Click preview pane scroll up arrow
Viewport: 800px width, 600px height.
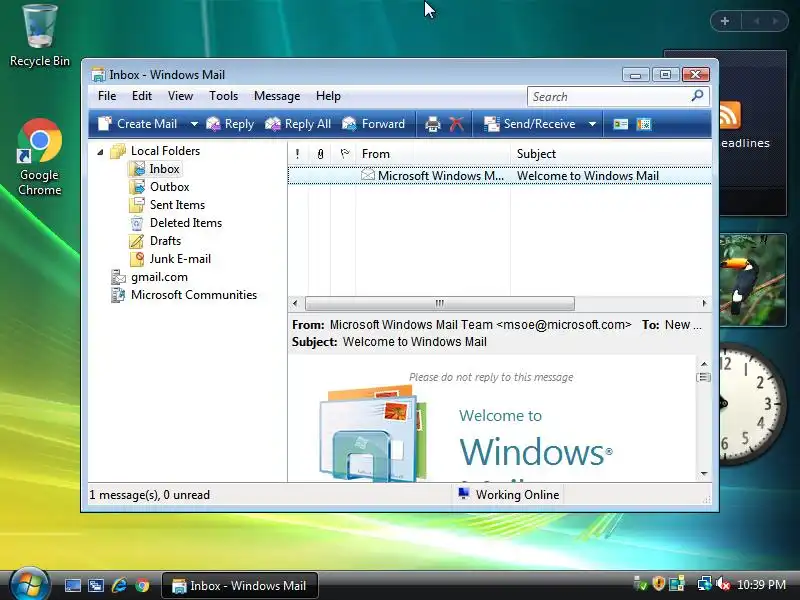pyautogui.click(x=704, y=364)
